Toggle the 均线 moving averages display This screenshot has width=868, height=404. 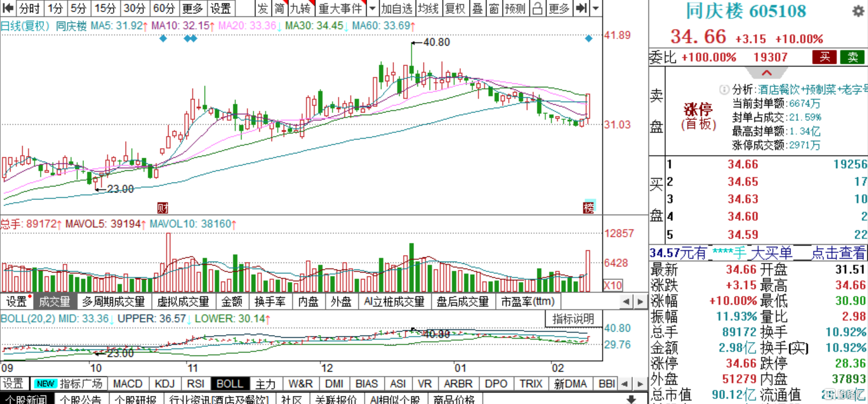428,8
